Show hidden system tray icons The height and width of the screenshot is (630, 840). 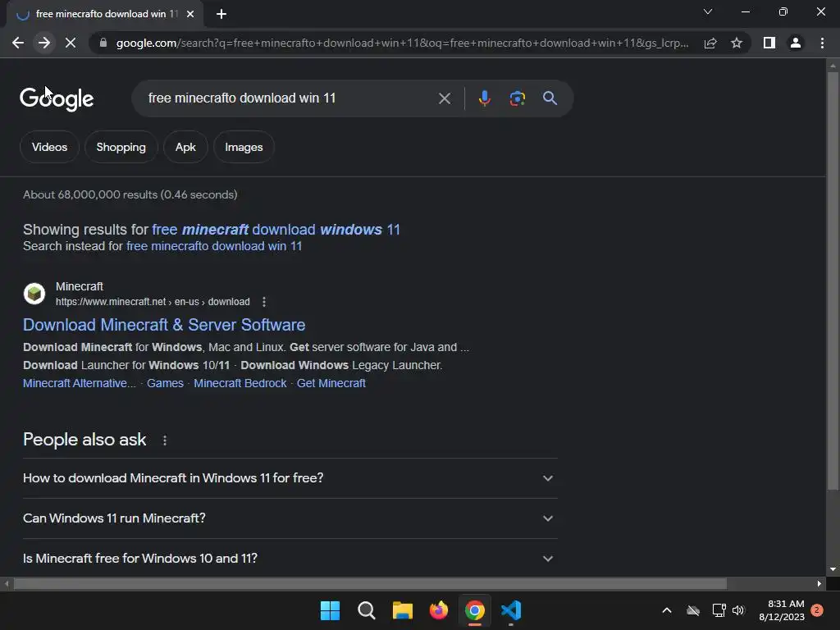(x=667, y=610)
